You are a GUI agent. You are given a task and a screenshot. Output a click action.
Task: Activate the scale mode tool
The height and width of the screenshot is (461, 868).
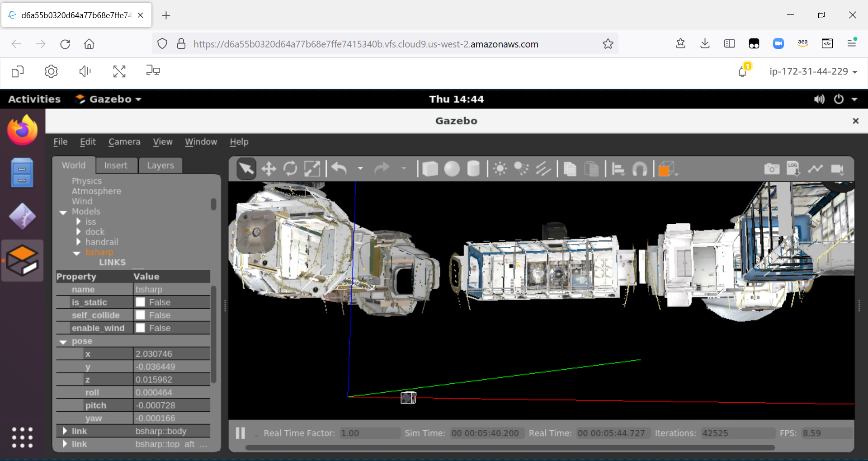click(312, 169)
